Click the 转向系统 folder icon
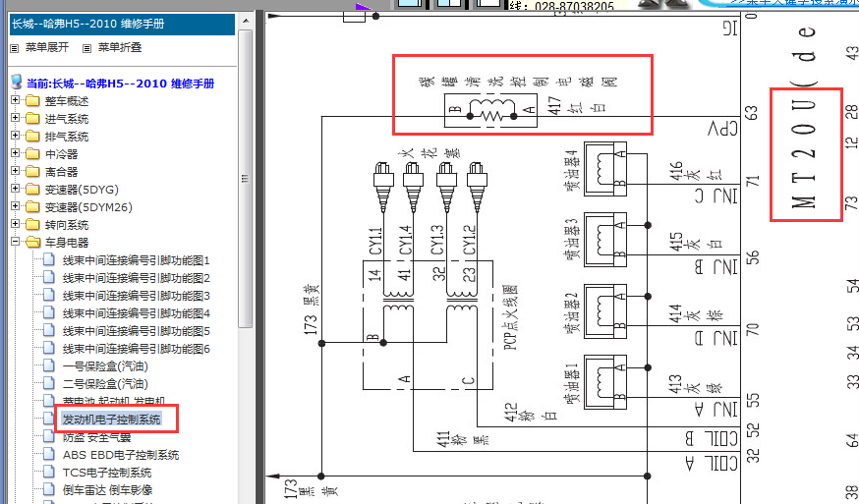The width and height of the screenshot is (859, 504). point(32,224)
